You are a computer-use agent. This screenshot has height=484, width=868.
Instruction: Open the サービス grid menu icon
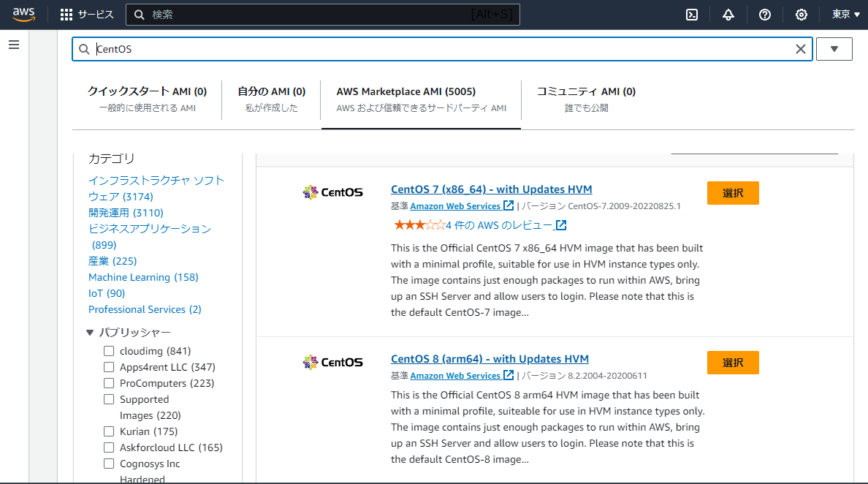[66, 15]
